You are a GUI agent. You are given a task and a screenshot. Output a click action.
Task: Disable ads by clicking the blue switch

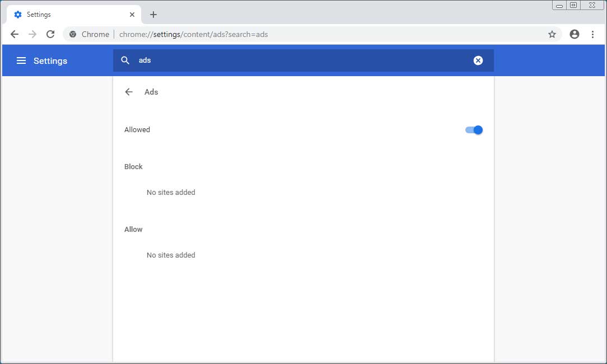473,129
